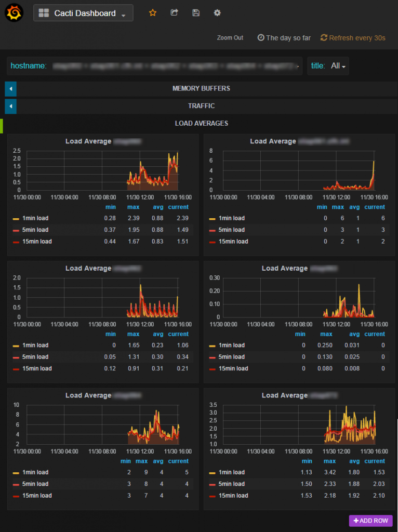
Task: Sort last panel legend by current
Action: pos(375,461)
